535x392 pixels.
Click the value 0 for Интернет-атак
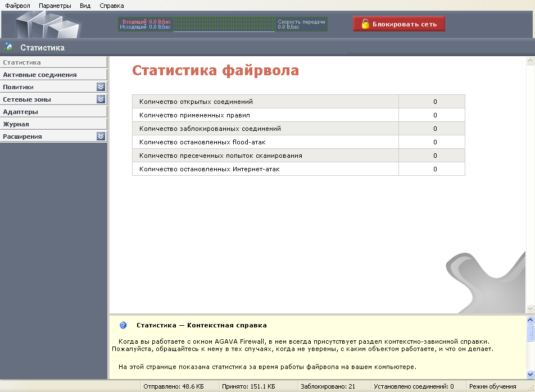pos(435,169)
